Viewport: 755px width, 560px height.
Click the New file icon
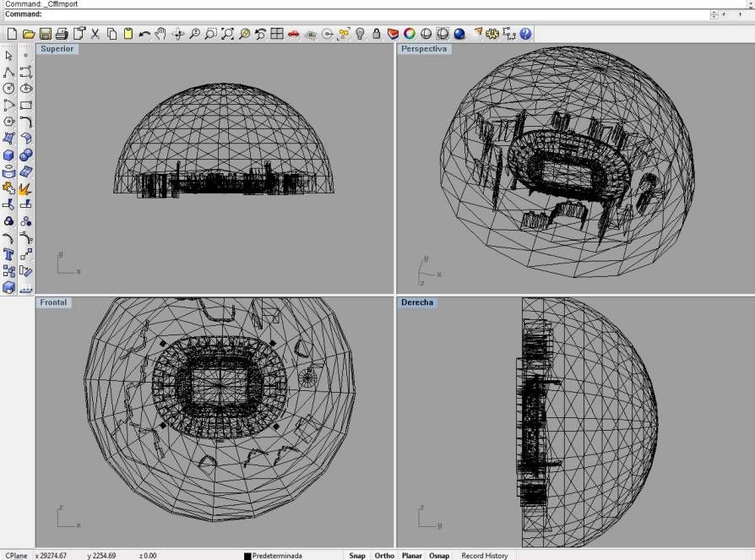(x=12, y=34)
